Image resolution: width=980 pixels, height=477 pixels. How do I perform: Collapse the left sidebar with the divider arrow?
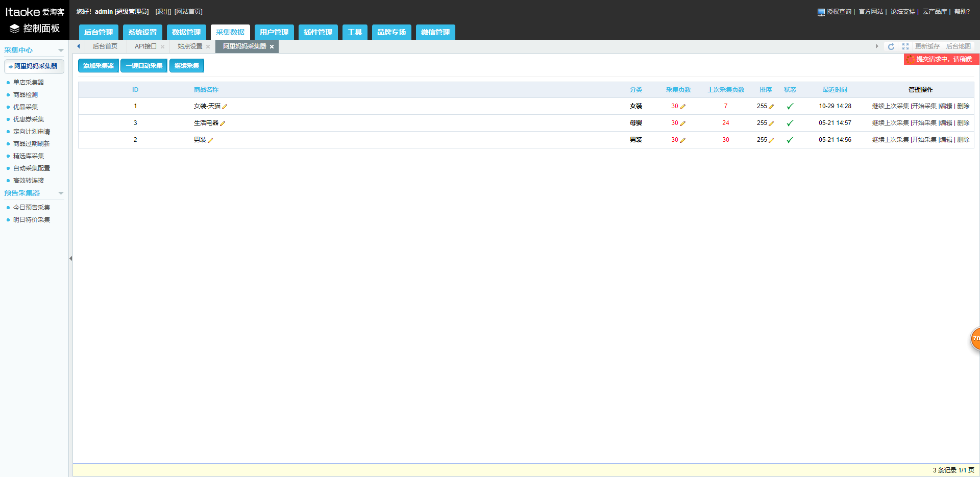tap(70, 259)
